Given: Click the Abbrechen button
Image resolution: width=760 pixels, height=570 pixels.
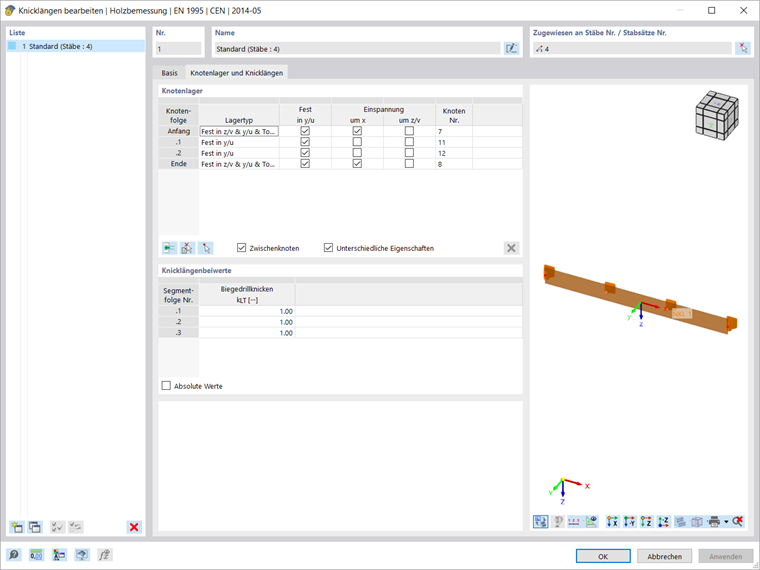Looking at the screenshot, I should [664, 556].
